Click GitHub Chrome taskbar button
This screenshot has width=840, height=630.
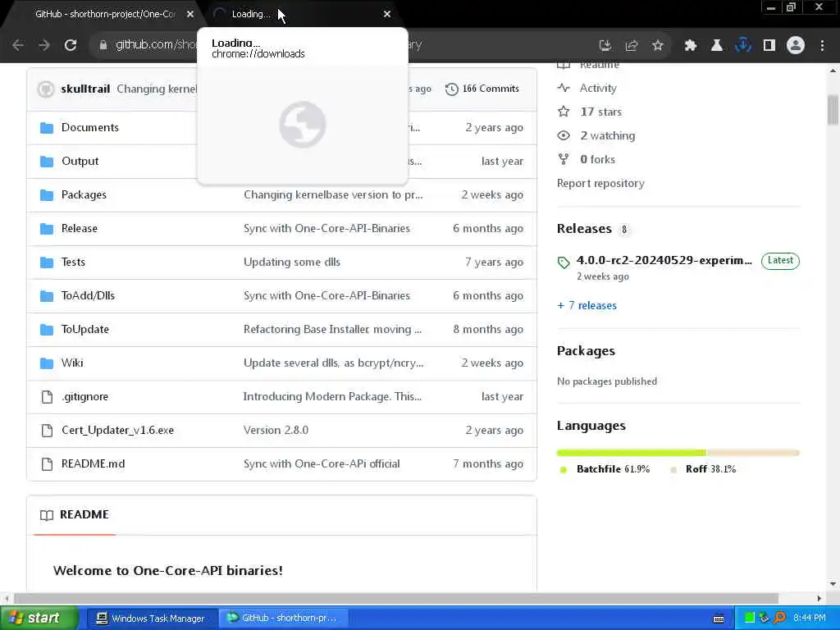(x=284, y=619)
